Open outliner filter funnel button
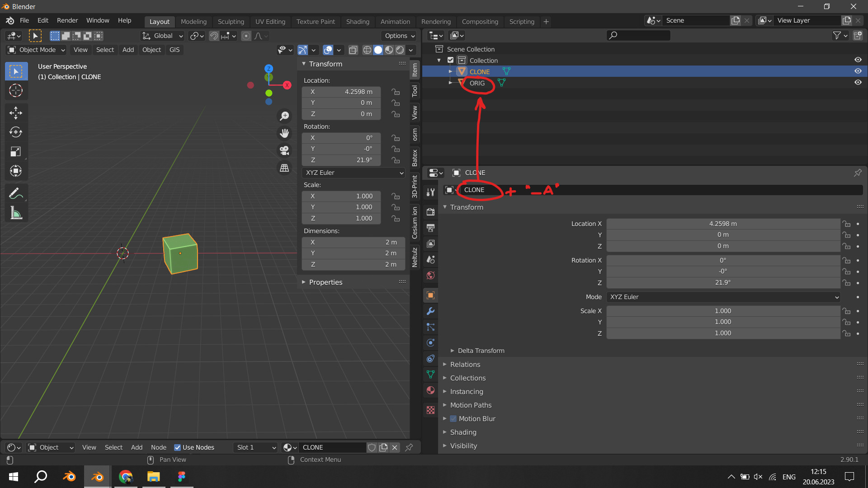 [840, 35]
